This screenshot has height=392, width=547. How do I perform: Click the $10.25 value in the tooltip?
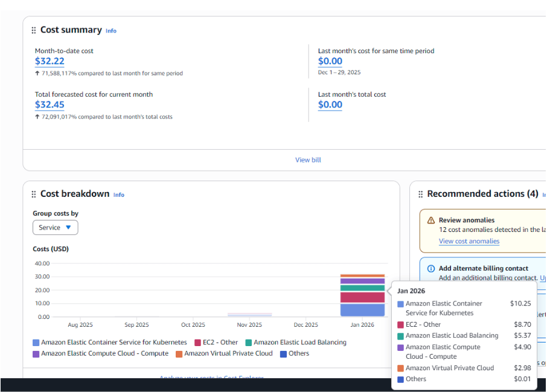[520, 304]
